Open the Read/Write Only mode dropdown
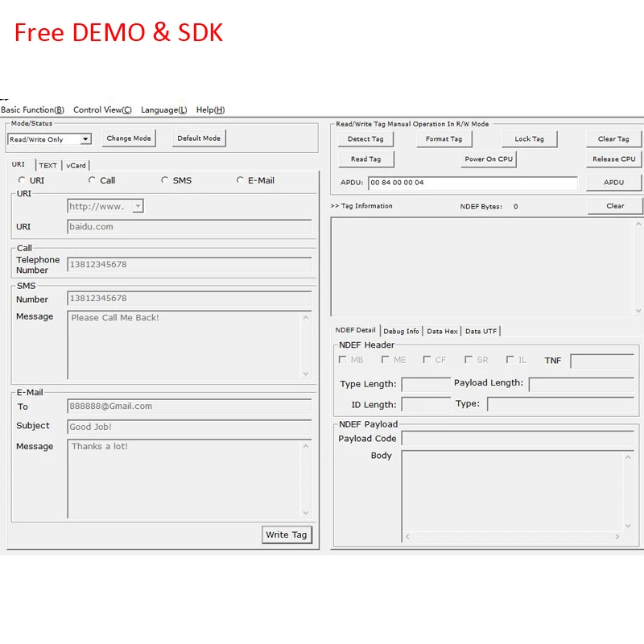 (84, 138)
